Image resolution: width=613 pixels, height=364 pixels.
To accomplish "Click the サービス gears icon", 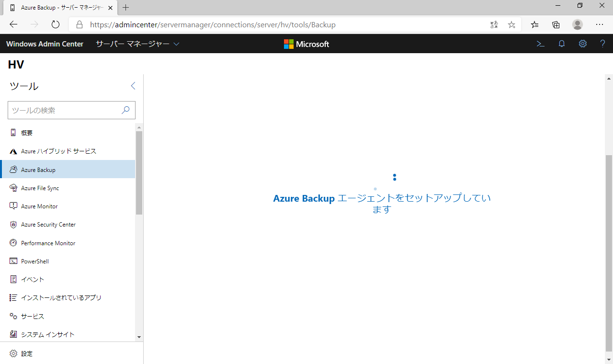I will [x=13, y=316].
